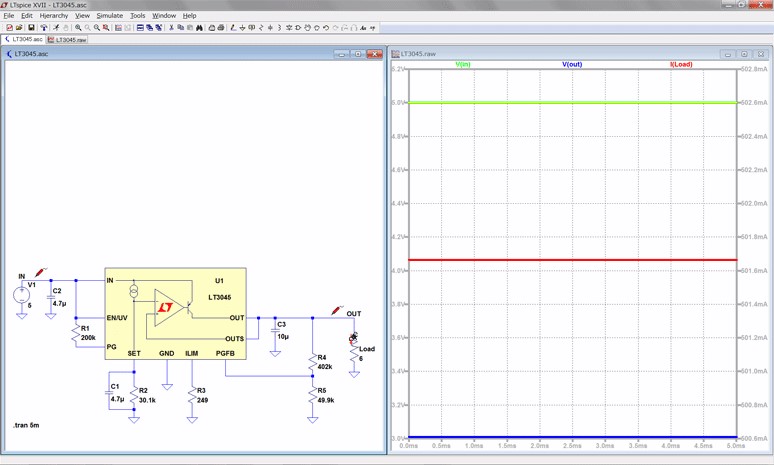Click the V(out) trace label
The height and width of the screenshot is (465, 774).
(x=572, y=64)
